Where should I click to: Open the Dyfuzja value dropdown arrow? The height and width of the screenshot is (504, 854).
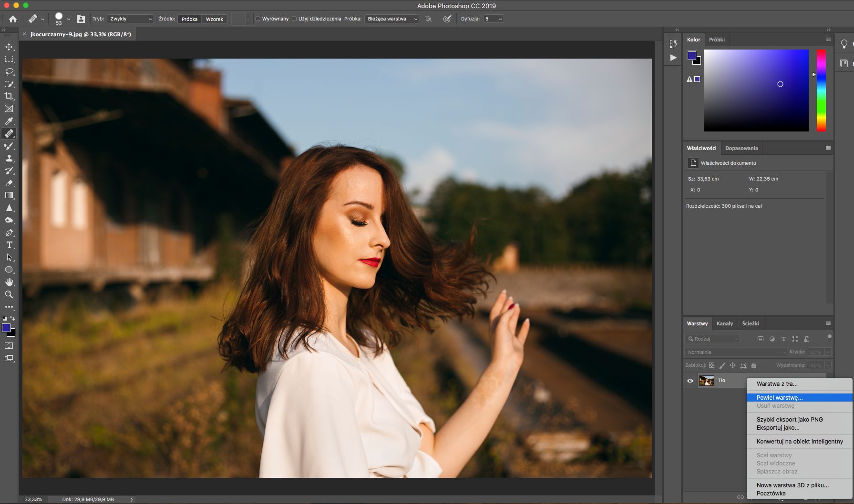500,19
